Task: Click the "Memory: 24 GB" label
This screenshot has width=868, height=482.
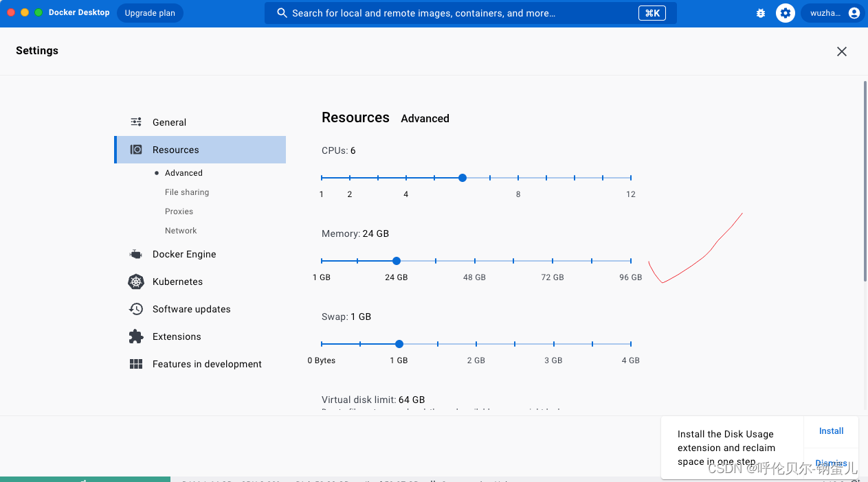Action: (x=355, y=233)
